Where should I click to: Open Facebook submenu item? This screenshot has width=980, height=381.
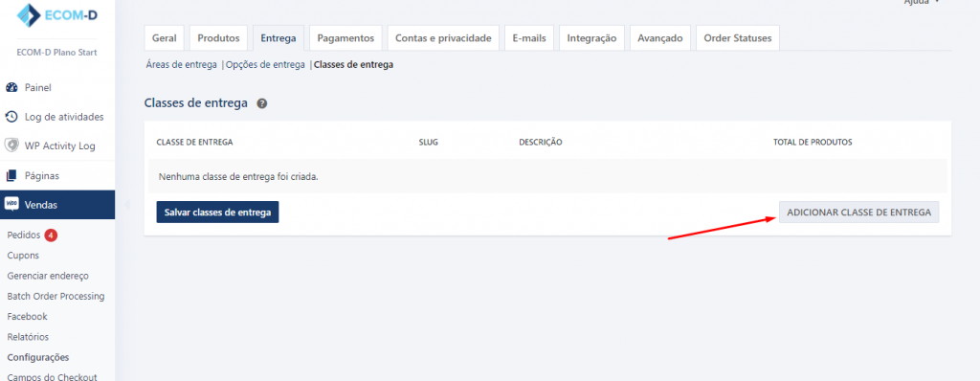28,317
